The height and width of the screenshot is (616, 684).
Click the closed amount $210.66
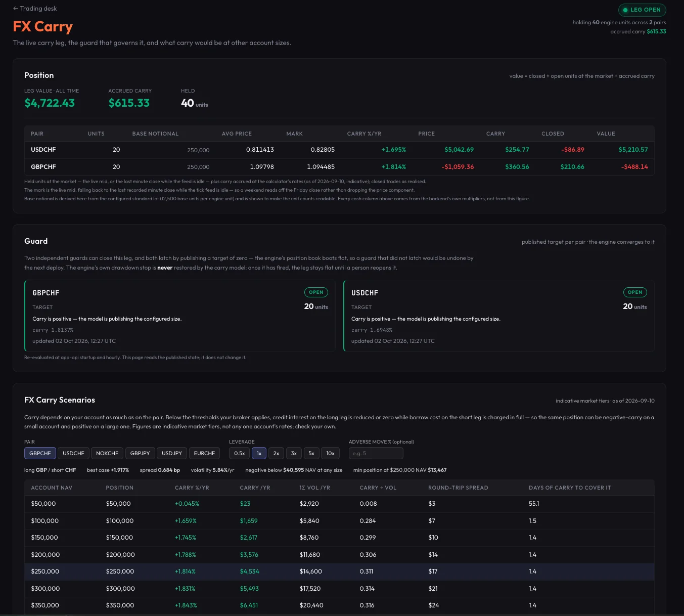pyautogui.click(x=572, y=167)
